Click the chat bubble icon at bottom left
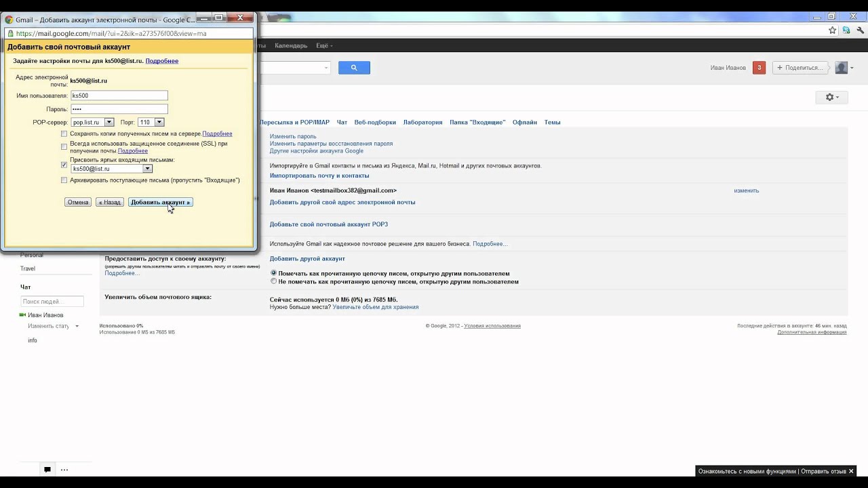Image resolution: width=868 pixels, height=488 pixels. click(x=47, y=469)
